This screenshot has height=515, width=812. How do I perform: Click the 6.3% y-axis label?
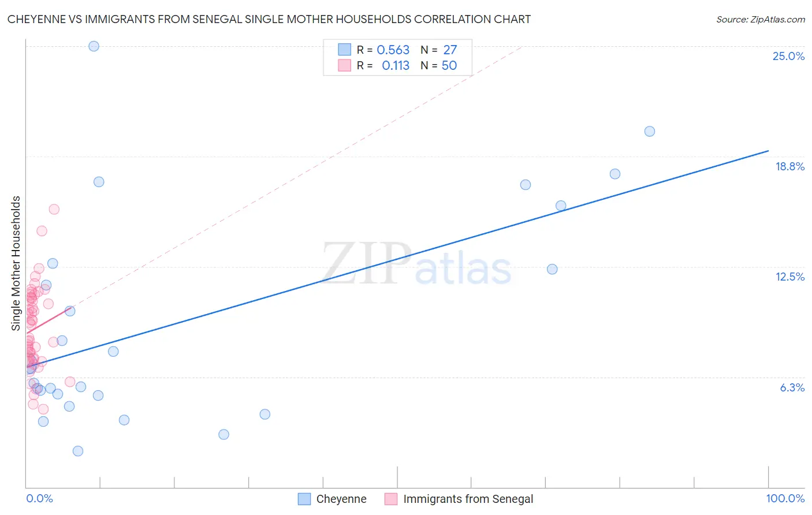792,387
